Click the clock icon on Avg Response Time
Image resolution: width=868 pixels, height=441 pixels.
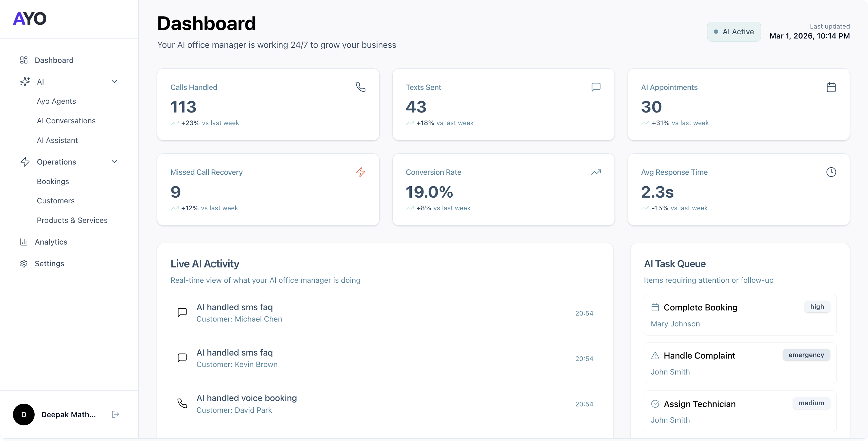pyautogui.click(x=831, y=172)
